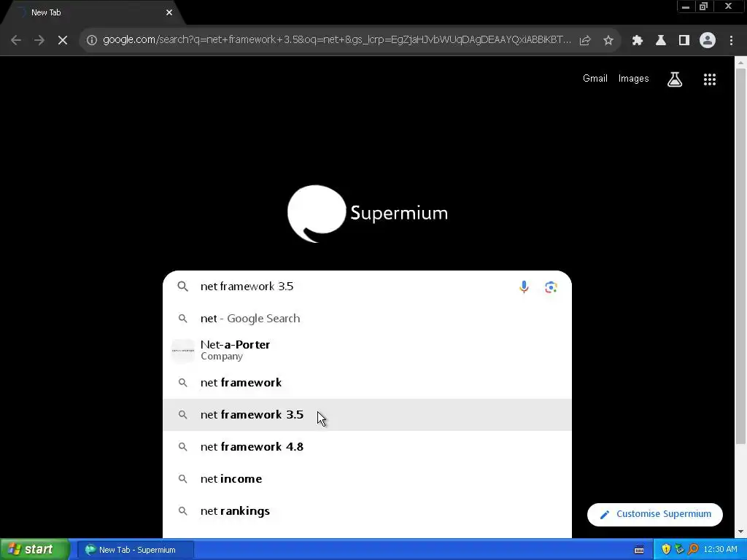The image size is (747, 560).
Task: Click the share page icon
Action: click(585, 40)
